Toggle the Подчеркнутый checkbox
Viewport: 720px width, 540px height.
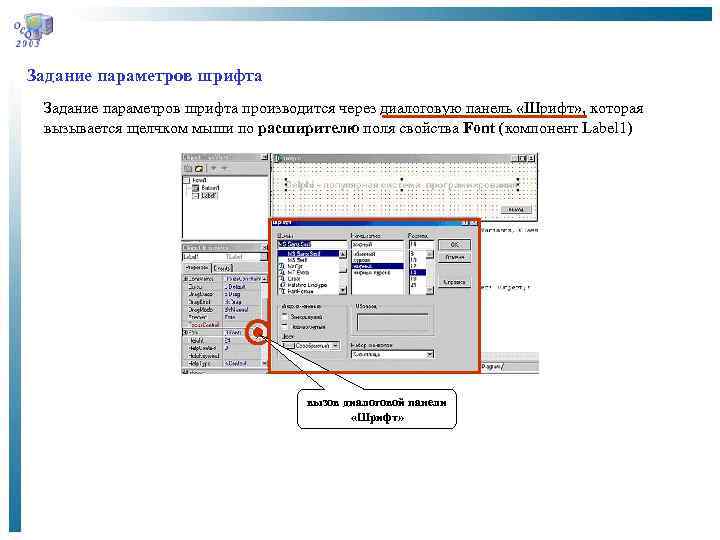[285, 326]
